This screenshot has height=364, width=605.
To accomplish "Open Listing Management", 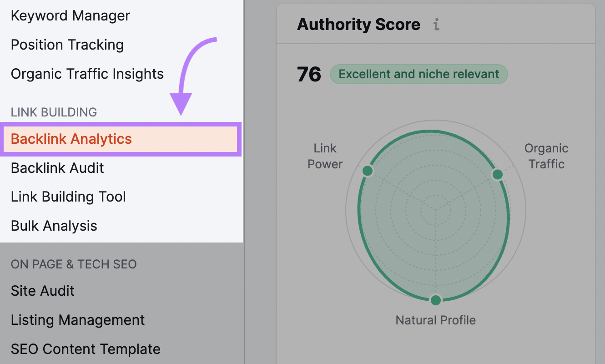I will coord(78,320).
